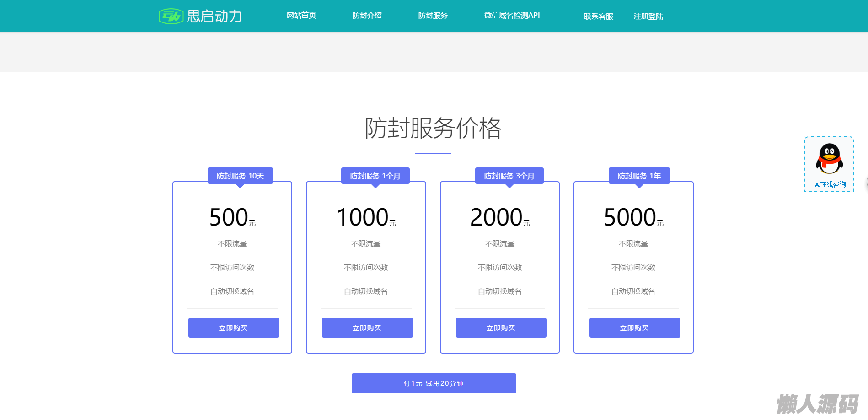Go to 网站首页 in navigation
The image size is (868, 420).
[301, 16]
